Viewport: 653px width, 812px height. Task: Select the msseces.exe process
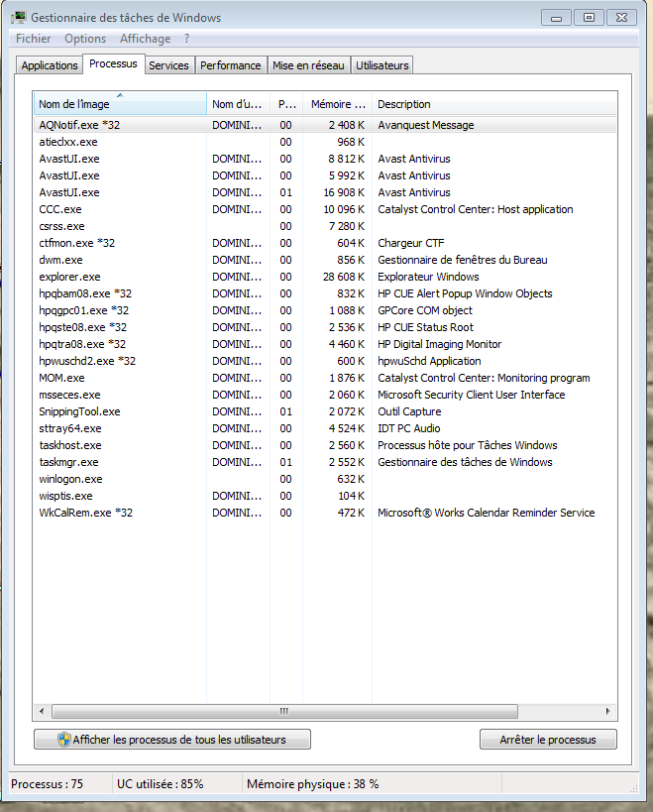coord(325,395)
